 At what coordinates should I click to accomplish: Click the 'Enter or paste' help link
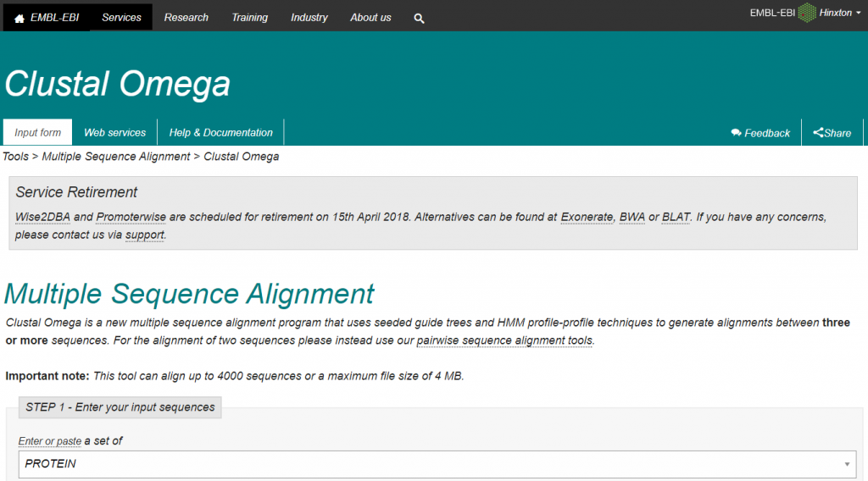point(50,441)
